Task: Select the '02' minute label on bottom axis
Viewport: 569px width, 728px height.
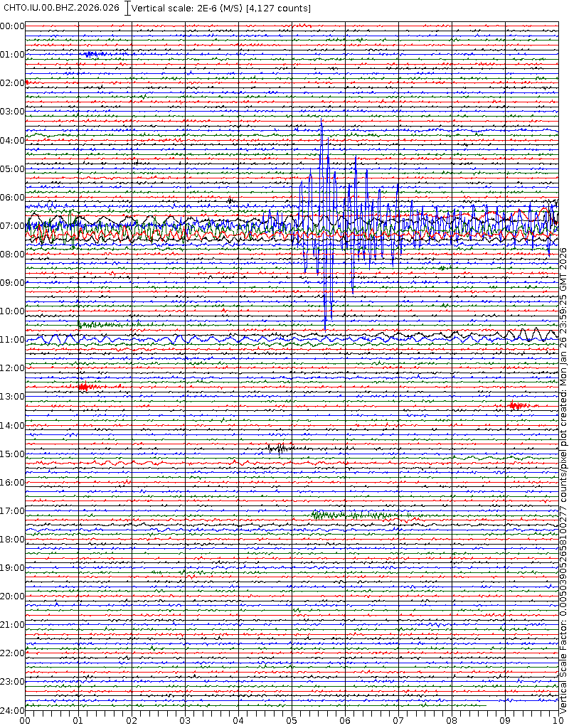Action: pyautogui.click(x=132, y=720)
